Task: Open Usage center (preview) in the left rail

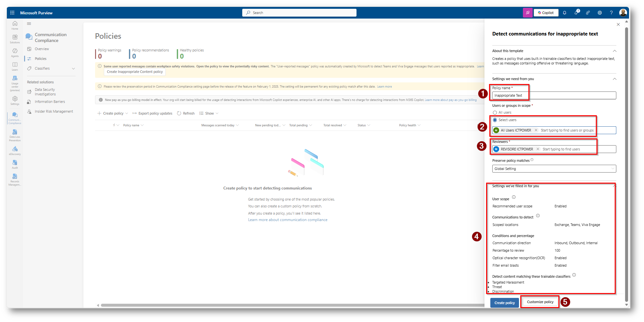Action: point(15,84)
